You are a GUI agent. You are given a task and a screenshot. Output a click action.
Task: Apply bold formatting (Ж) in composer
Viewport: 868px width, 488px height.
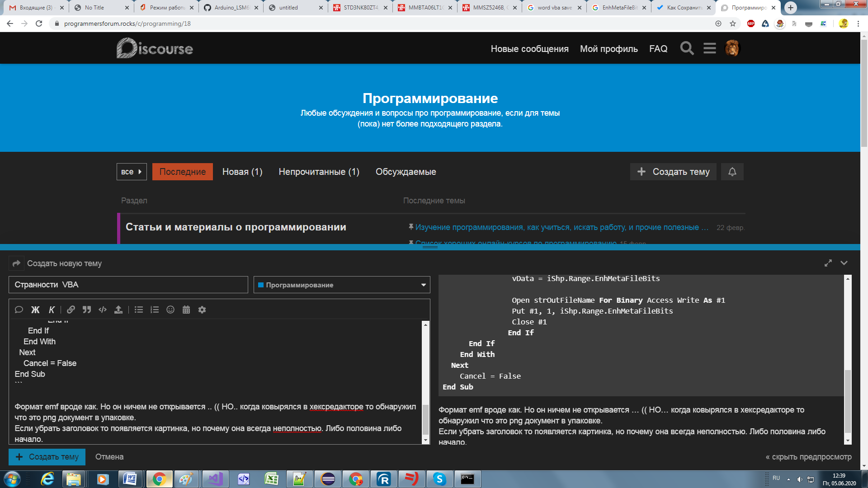click(35, 310)
